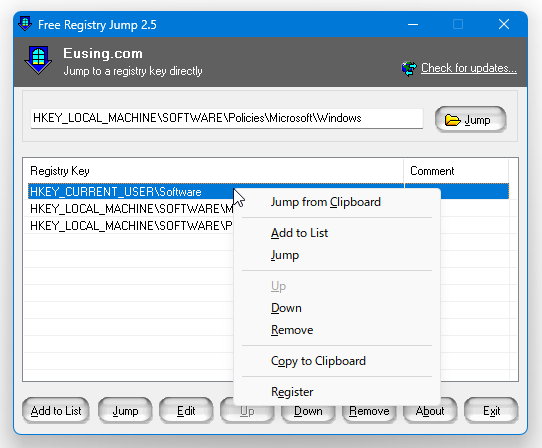Click the Exit button
The image size is (542, 448).
tap(491, 411)
